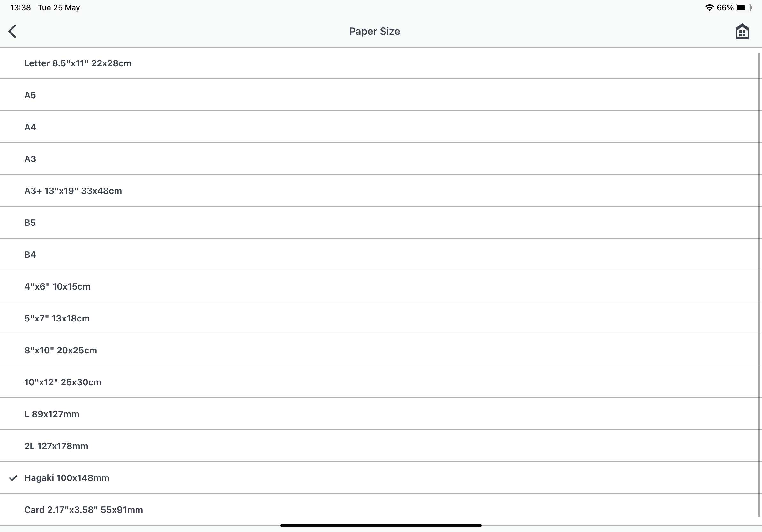This screenshot has width=762, height=532.
Task: Pick the A3 paper option
Action: pos(30,159)
